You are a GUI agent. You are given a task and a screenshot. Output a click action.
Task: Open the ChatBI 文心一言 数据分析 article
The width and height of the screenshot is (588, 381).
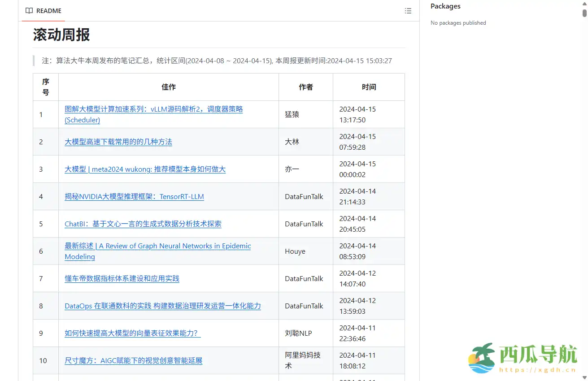143,224
